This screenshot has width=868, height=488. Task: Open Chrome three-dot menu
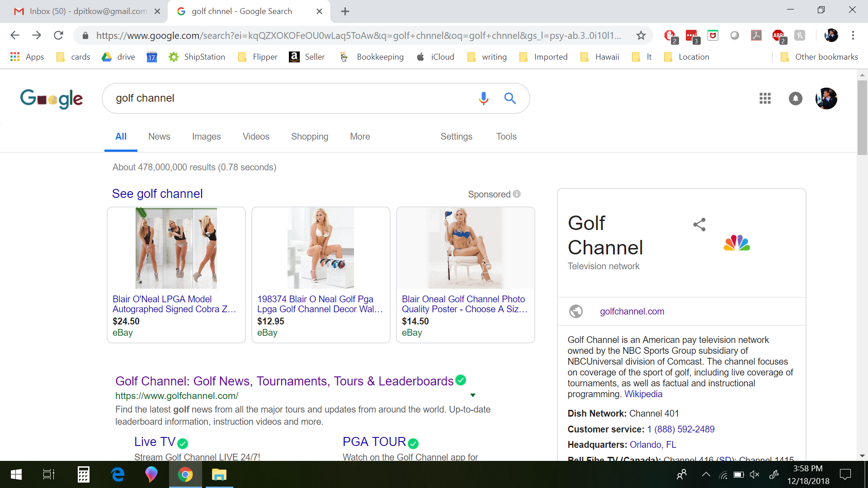pyautogui.click(x=853, y=35)
